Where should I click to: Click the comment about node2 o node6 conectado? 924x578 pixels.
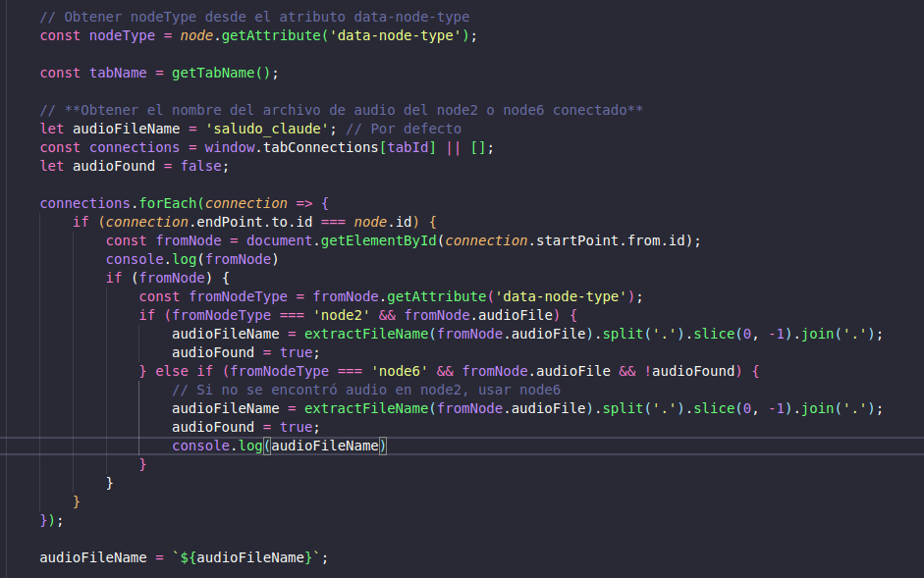(x=341, y=110)
